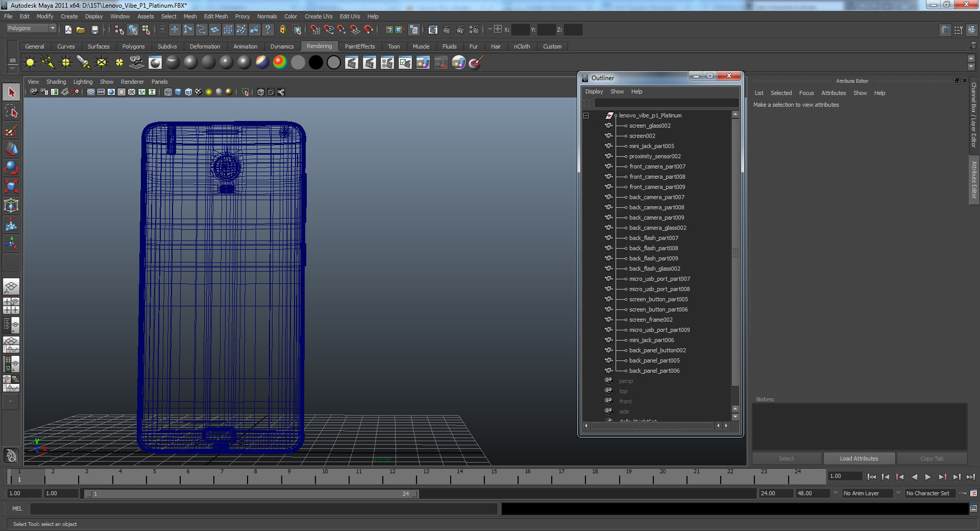Create a point light from shelf
This screenshot has height=531, width=980.
point(66,62)
